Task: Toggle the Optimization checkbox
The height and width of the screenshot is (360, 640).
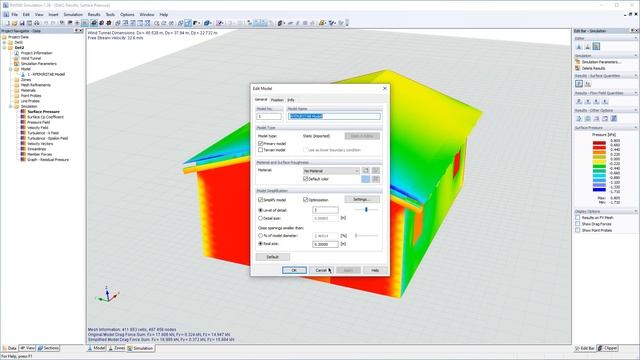Action: tap(305, 200)
